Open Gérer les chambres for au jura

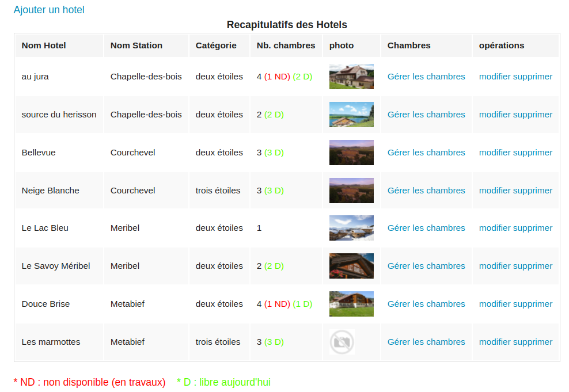pos(426,77)
